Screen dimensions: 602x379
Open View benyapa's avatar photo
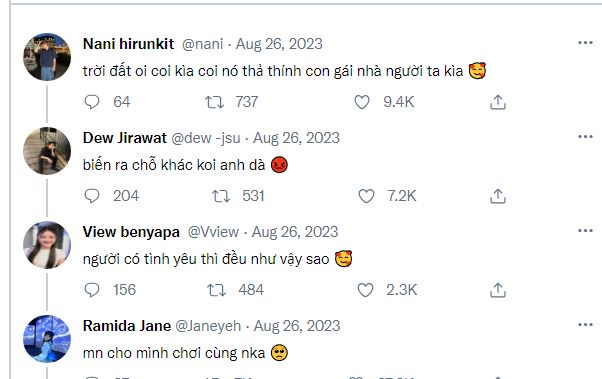click(x=47, y=245)
